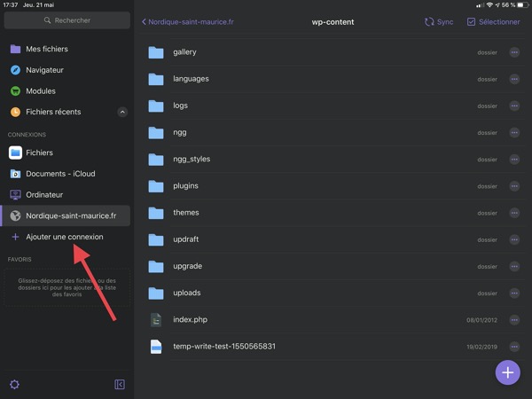Open more options for plugins folder

514,186
